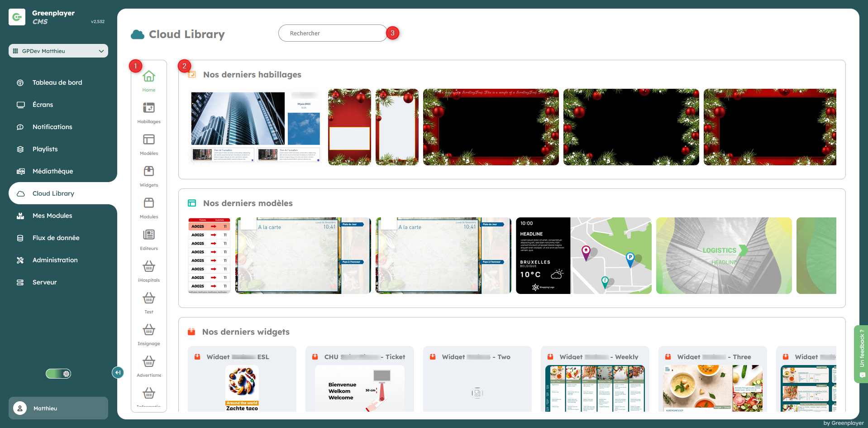868x428 pixels.
Task: Open the Widgets category icon
Action: point(149,172)
